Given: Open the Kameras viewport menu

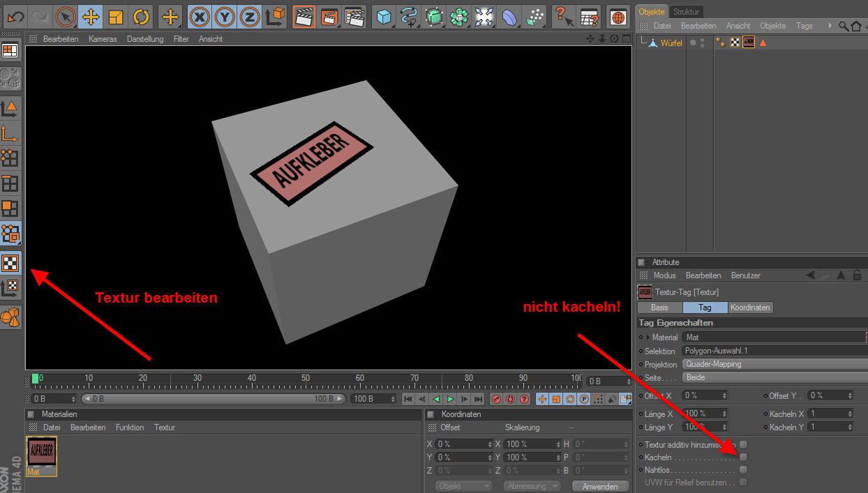Looking at the screenshot, I should 103,39.
